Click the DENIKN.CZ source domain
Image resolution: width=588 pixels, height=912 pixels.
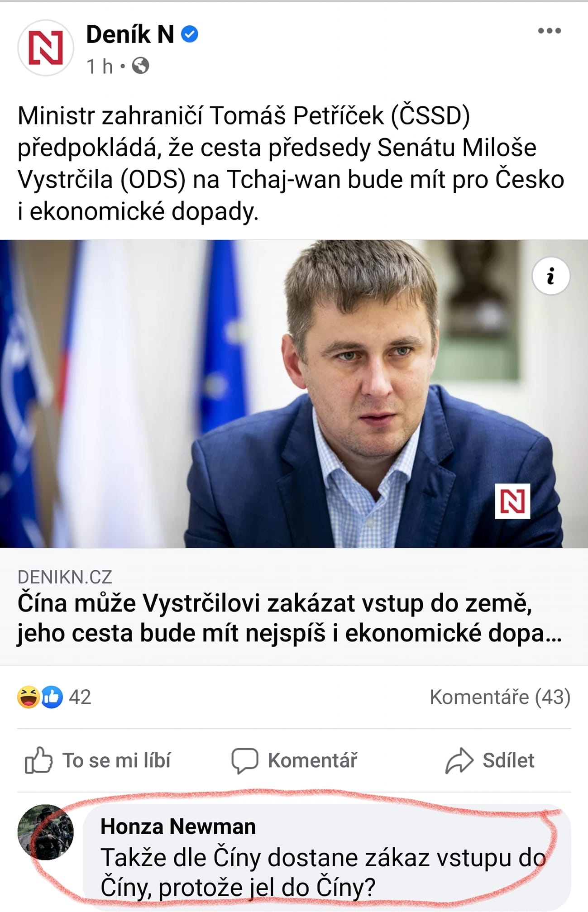65,577
